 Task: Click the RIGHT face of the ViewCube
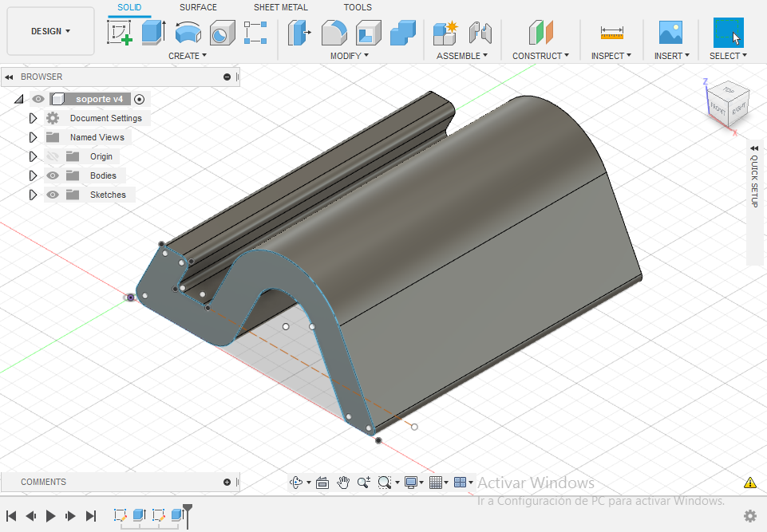coord(738,108)
